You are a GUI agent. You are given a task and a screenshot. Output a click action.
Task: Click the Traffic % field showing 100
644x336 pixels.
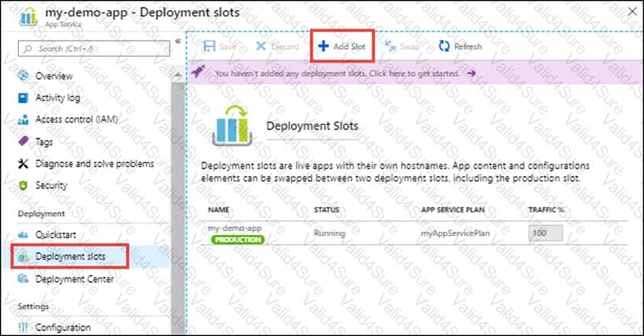tap(546, 234)
